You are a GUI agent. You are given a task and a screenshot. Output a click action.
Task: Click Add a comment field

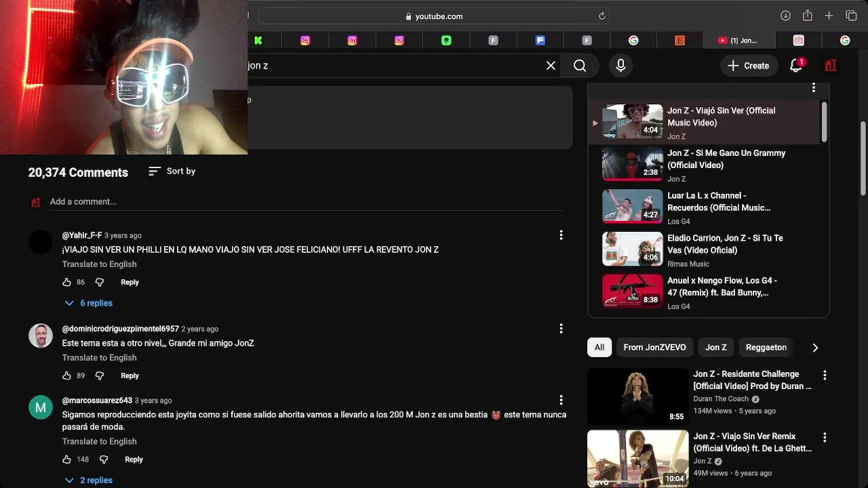tap(307, 202)
